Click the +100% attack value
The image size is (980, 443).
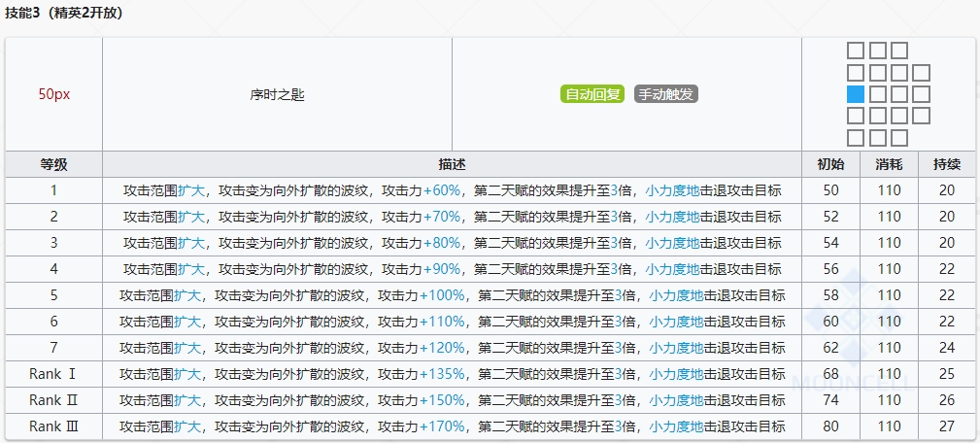pos(443,295)
